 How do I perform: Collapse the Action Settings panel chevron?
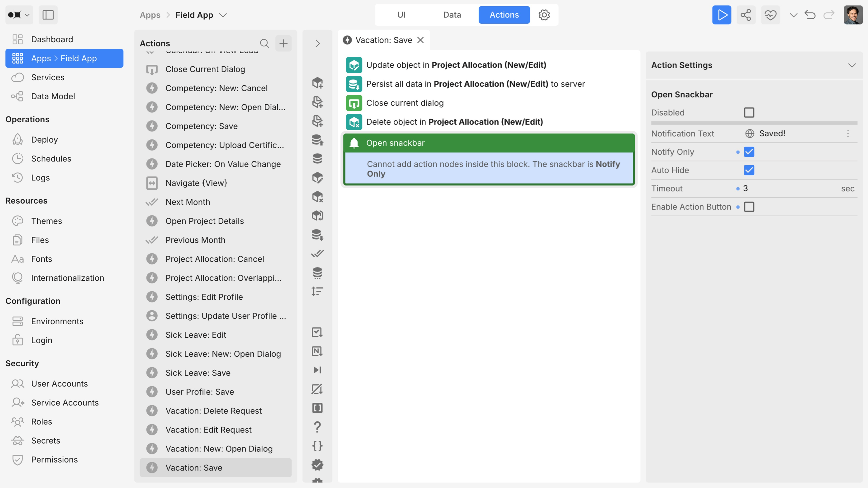pos(852,65)
